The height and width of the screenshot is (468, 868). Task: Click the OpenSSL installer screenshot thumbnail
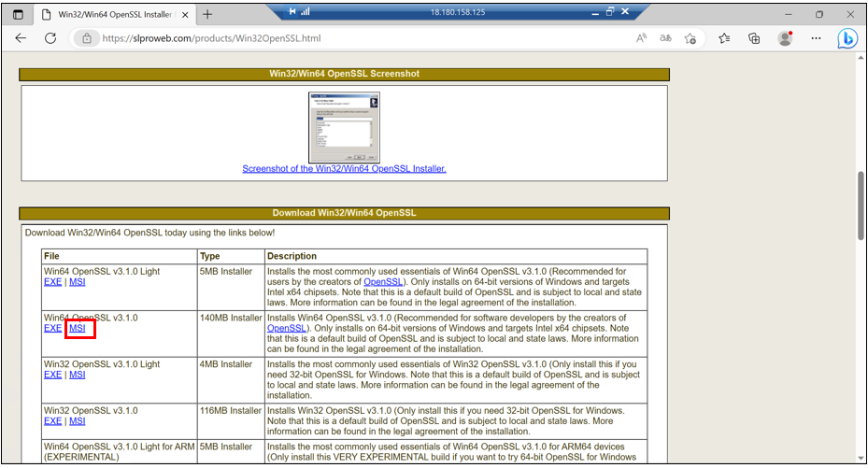344,127
